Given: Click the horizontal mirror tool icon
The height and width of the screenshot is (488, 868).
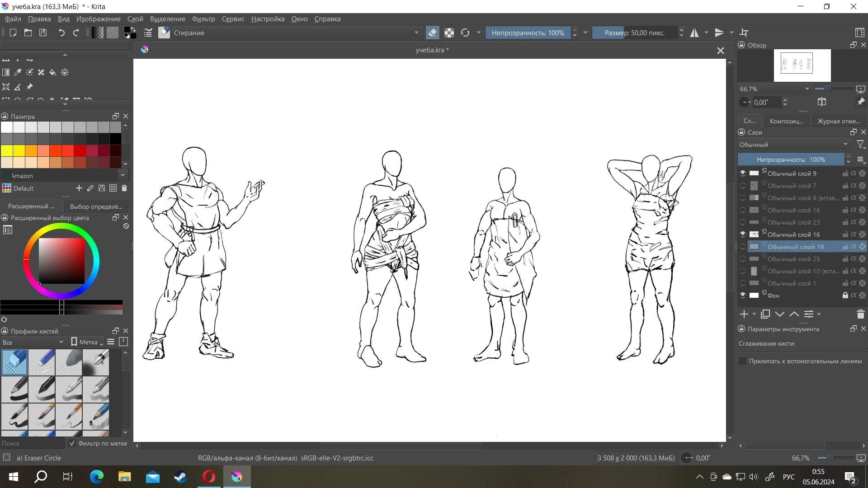Looking at the screenshot, I should [694, 33].
